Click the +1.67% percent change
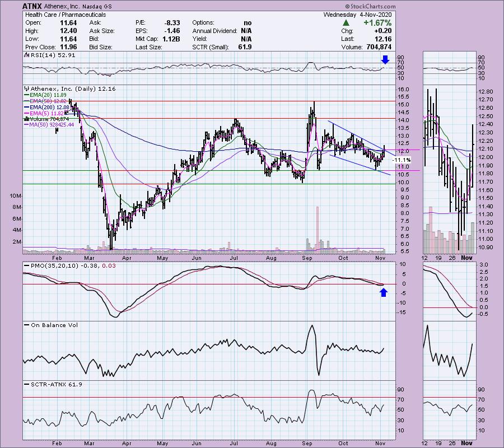Screen dimensions: 504x448 (377, 23)
